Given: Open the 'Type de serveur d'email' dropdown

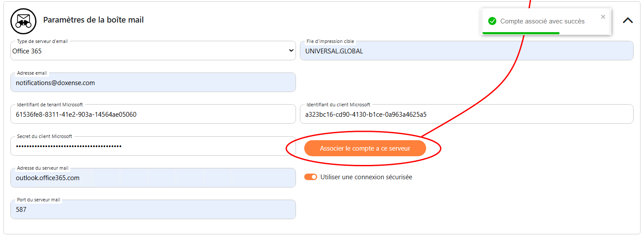Looking at the screenshot, I should [x=153, y=51].
